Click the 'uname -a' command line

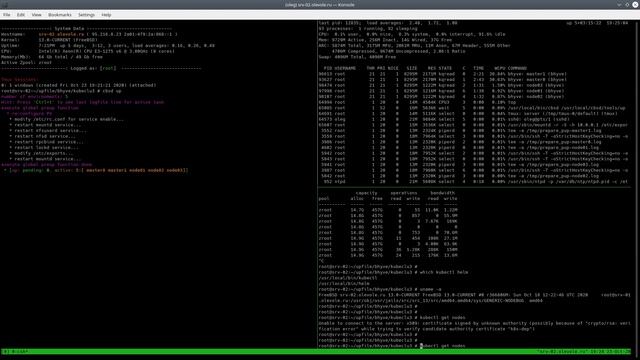430,289
